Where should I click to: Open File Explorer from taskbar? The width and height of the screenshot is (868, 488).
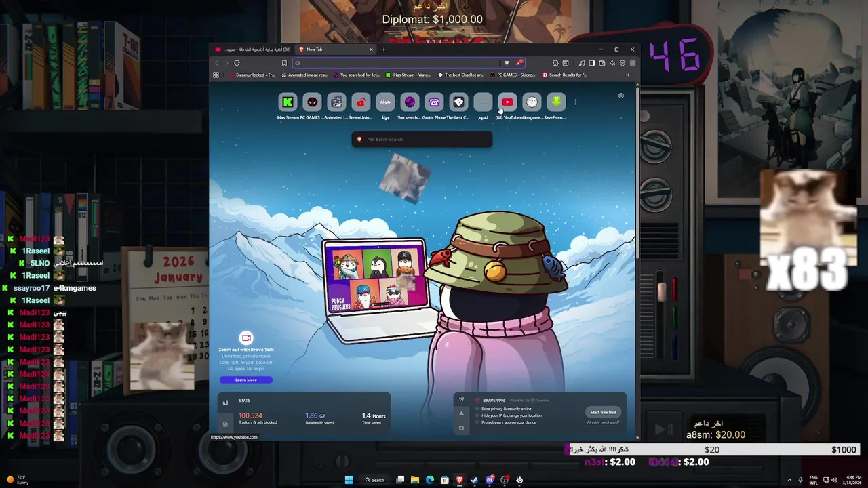click(x=414, y=480)
